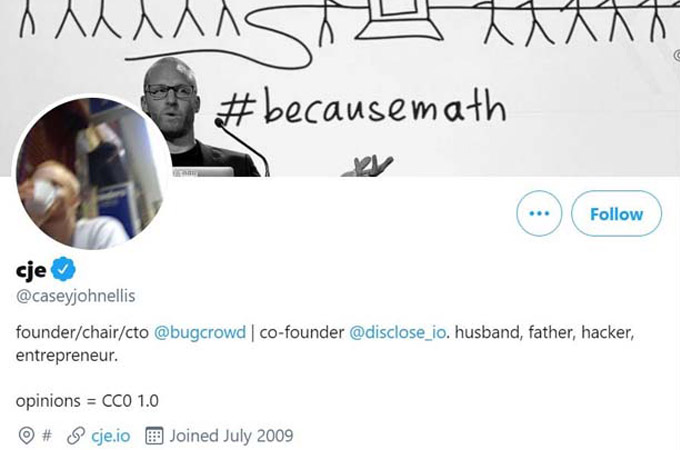This screenshot has height=450, width=680.
Task: Click the word entrepreneur in bio
Action: (x=67, y=356)
